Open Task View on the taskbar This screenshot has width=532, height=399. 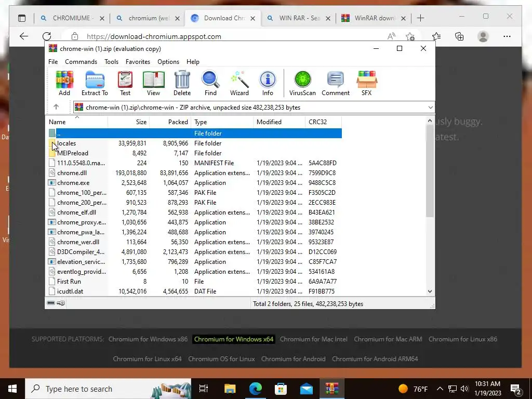[204, 389]
